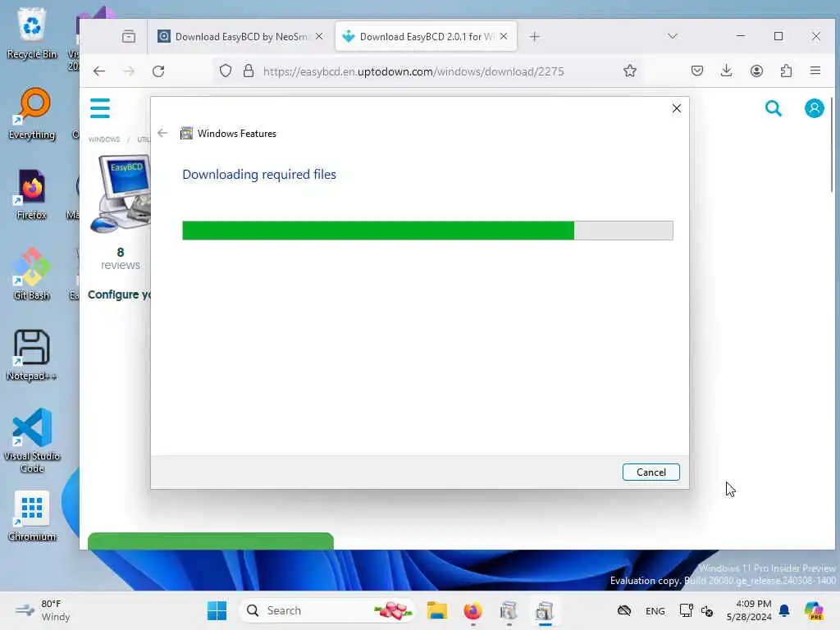
Task: Close the Windows Features dialog
Action: (x=677, y=108)
